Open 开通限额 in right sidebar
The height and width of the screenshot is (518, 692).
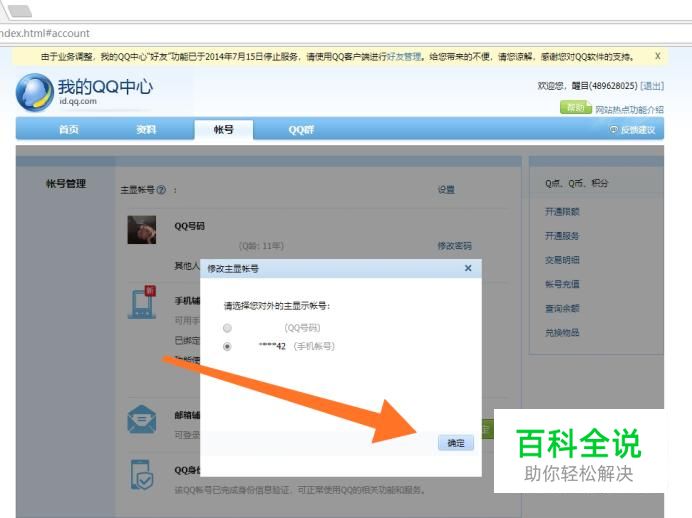[x=562, y=212]
